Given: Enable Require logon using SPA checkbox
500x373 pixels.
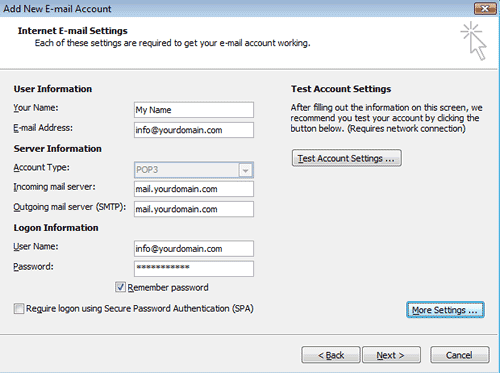Looking at the screenshot, I should pos(19,308).
